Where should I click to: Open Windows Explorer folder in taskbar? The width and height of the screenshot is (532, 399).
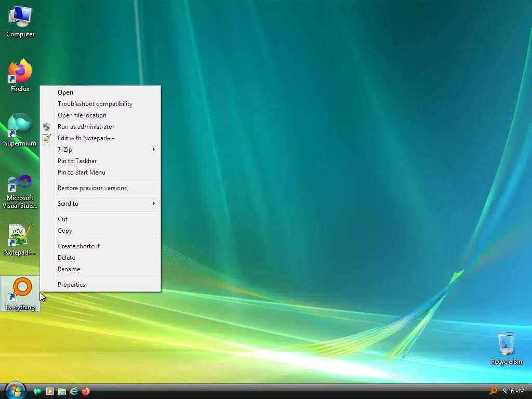tap(62, 392)
